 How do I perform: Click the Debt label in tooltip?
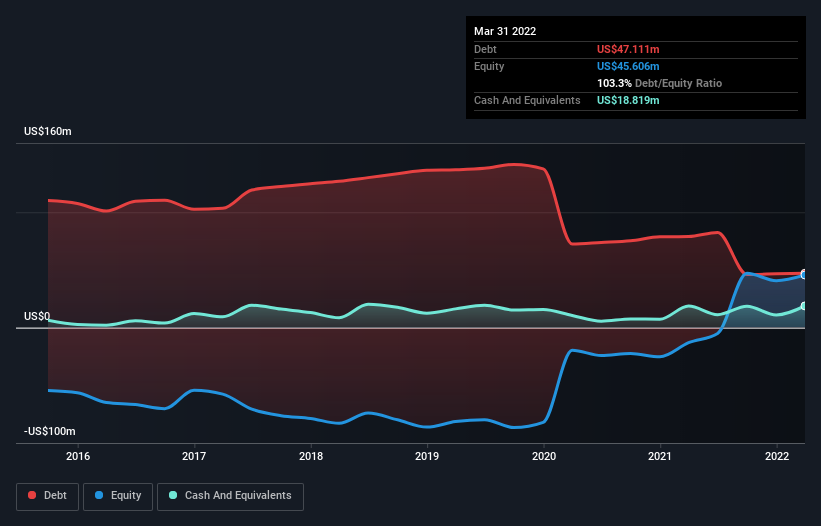coord(485,49)
